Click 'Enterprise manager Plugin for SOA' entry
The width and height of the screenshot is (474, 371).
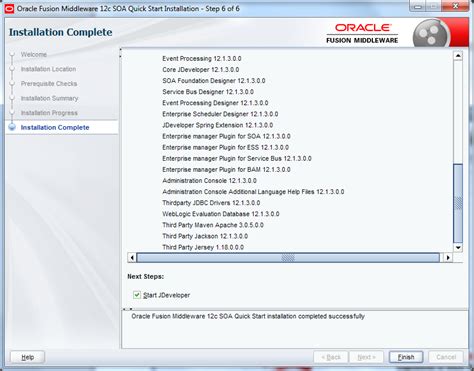[226, 136]
